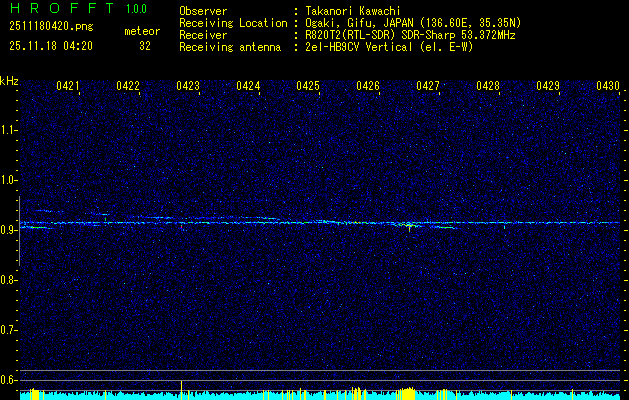The width and height of the screenshot is (629, 400).
Task: Click the 0.7 frequency axis label
Action: (x=9, y=329)
